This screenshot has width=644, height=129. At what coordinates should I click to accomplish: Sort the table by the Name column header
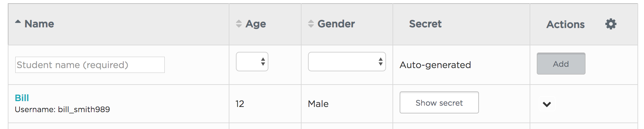pos(39,24)
